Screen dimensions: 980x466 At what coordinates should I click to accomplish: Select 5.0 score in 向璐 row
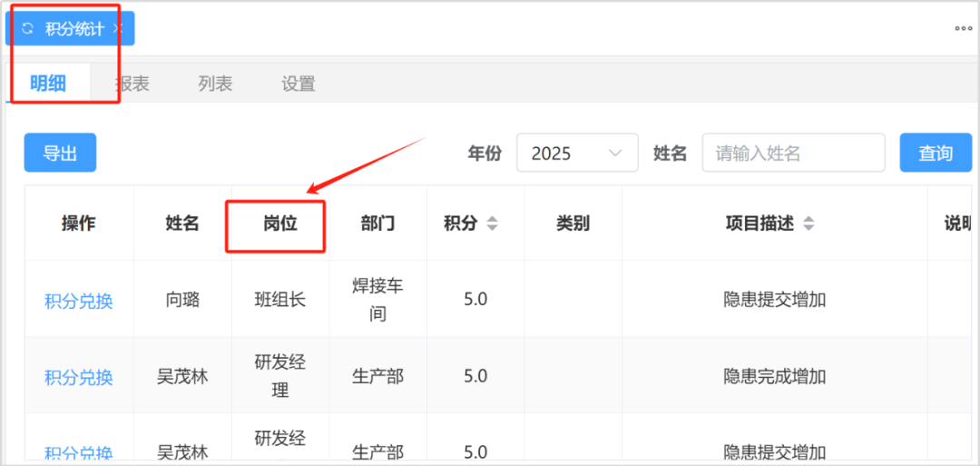coord(475,300)
